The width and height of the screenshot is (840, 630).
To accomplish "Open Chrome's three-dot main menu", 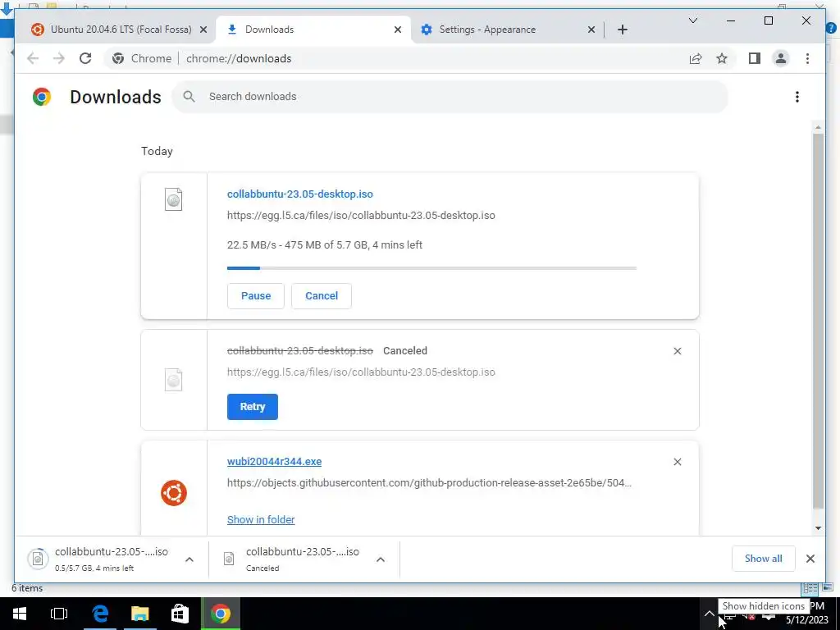I will click(x=807, y=58).
